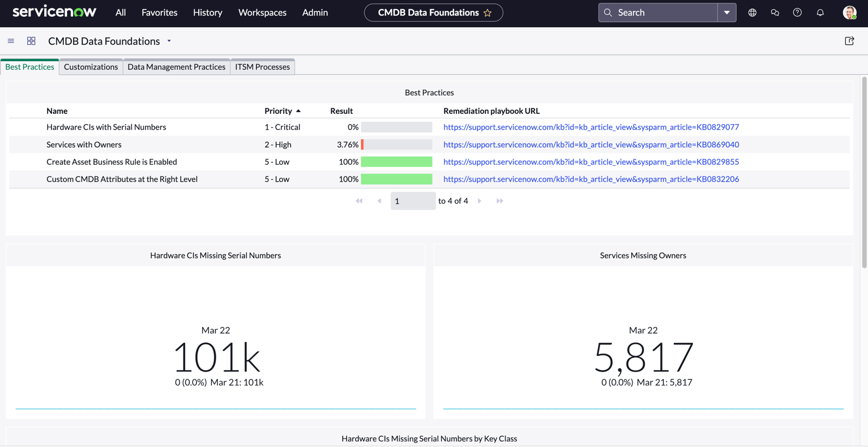The width and height of the screenshot is (868, 447).
Task: Click the page number input field
Action: click(x=413, y=201)
